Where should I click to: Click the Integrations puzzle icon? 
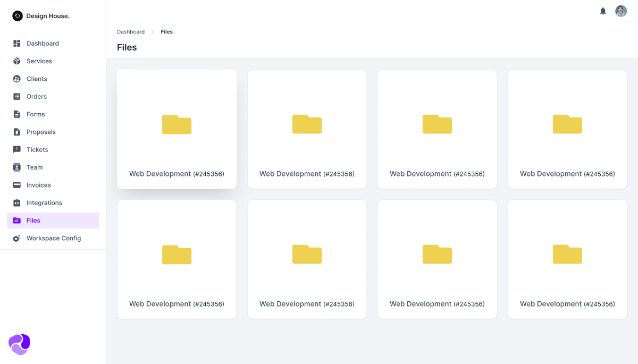16,202
